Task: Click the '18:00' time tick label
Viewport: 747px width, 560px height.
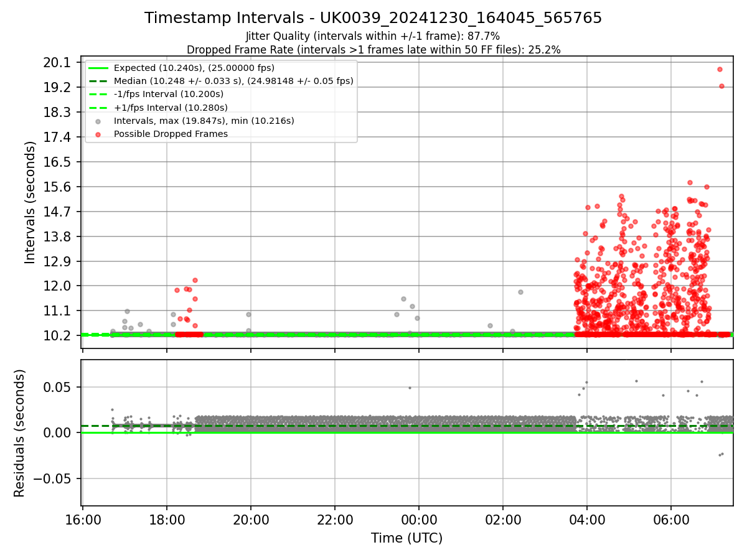Action: point(167,519)
